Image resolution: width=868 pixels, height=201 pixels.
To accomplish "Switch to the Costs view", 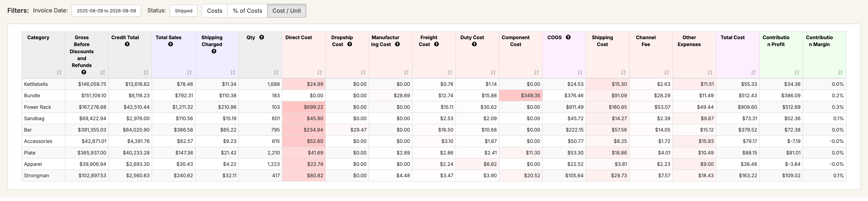I will [x=215, y=11].
